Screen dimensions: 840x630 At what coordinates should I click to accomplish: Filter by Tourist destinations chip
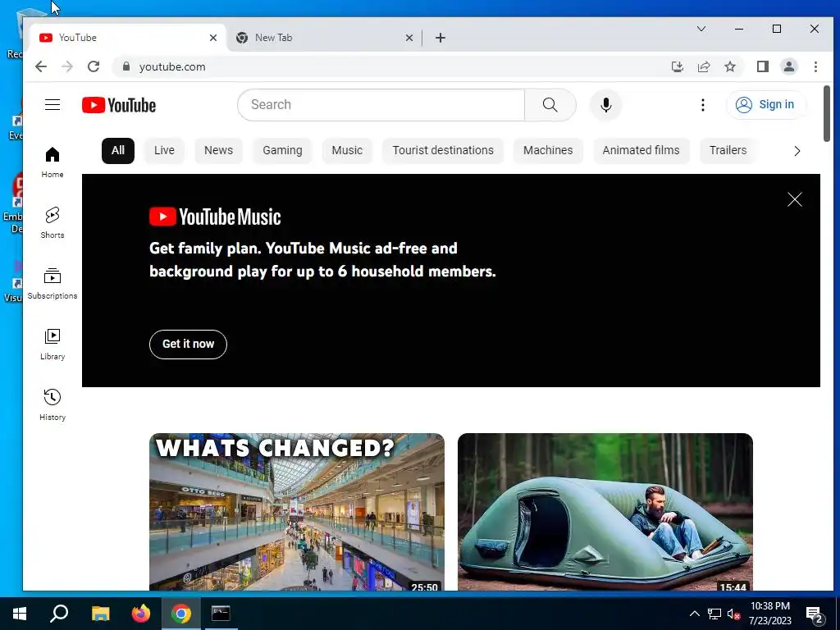443,151
